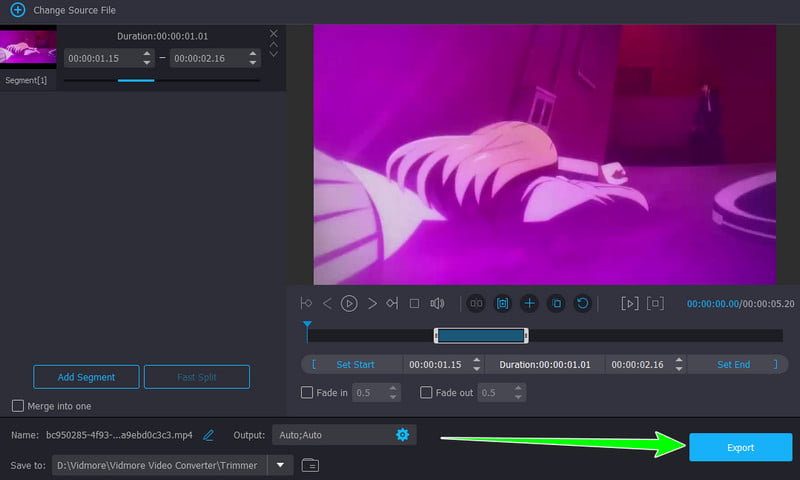Viewport: 800px width, 480px height.
Task: Click the copy segment icon
Action: coord(556,304)
